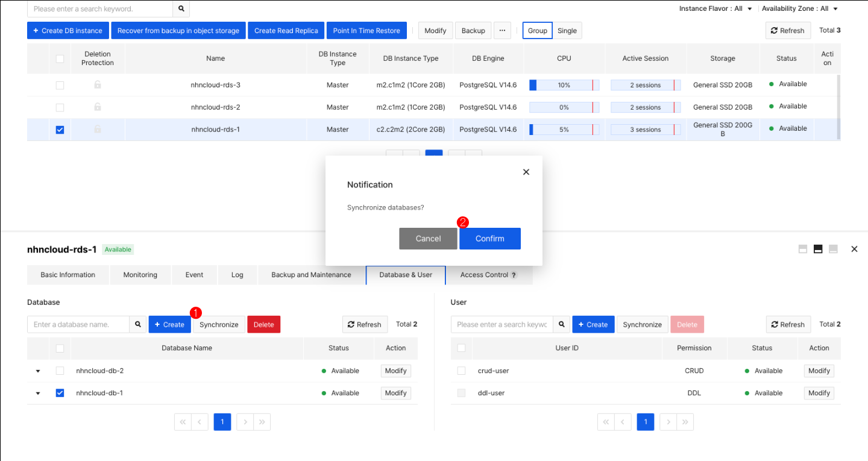Switch to the Single view toggle
The height and width of the screenshot is (461, 868).
click(x=567, y=31)
